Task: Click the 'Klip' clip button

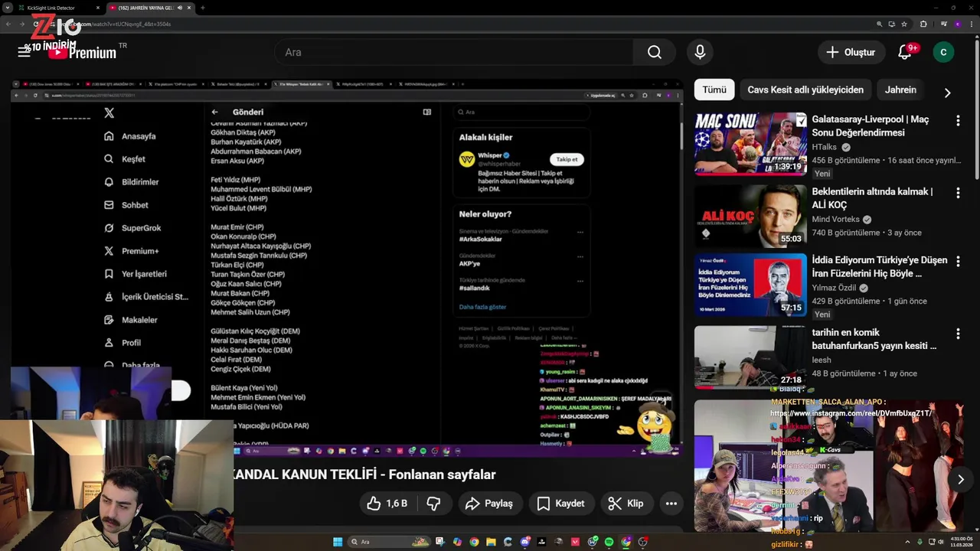Action: pyautogui.click(x=626, y=504)
